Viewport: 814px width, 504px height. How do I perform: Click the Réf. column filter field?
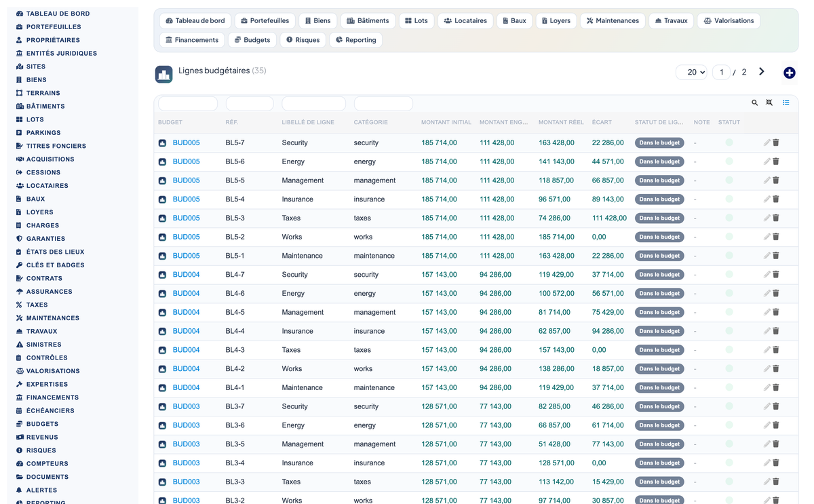point(250,104)
